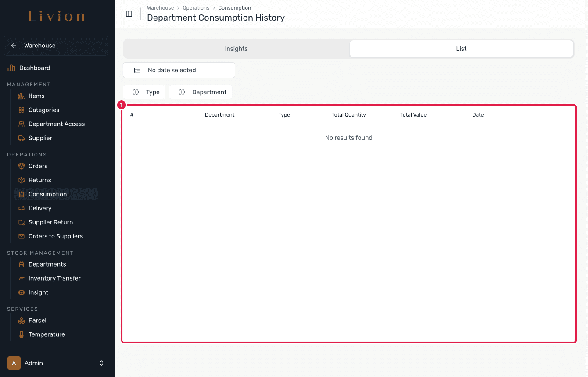Expand the Admin account switcher
The width and height of the screenshot is (588, 377).
point(101,363)
